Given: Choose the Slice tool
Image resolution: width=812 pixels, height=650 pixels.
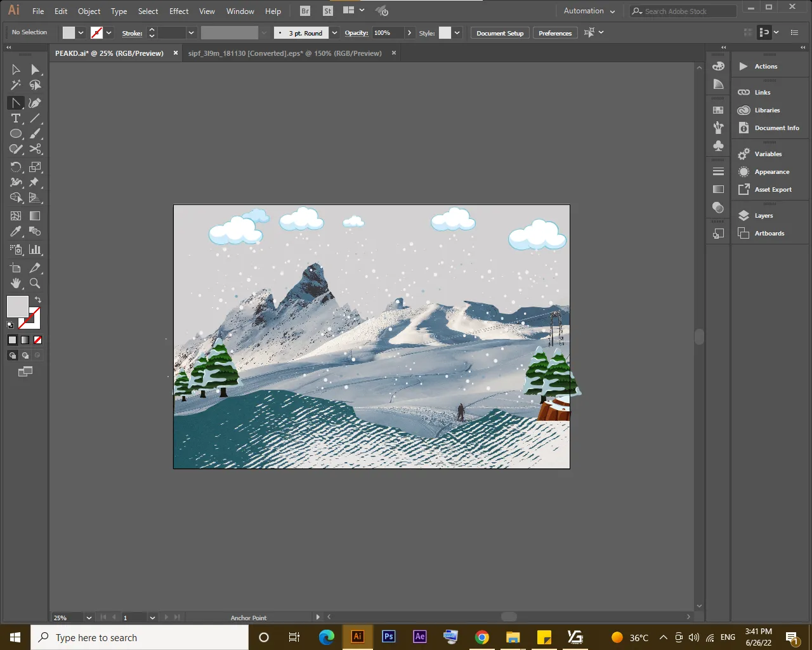Looking at the screenshot, I should coord(36,268).
